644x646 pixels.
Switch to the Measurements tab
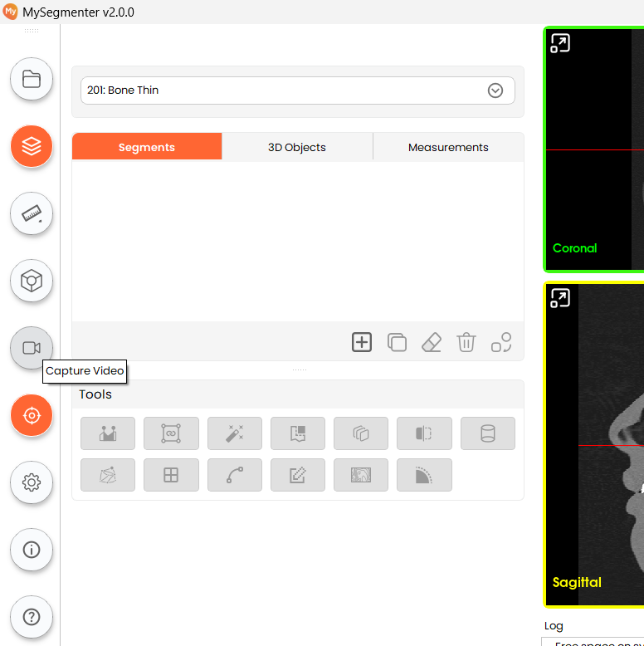tap(448, 147)
